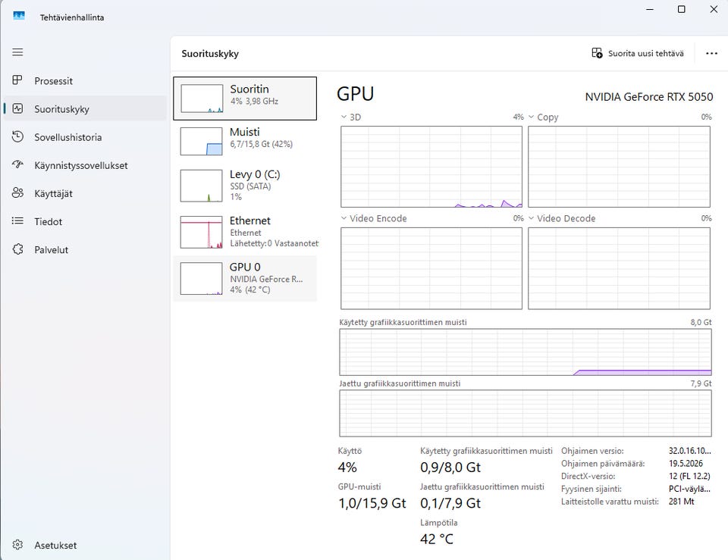This screenshot has width=728, height=560.
Task: Click the large GPU heading
Action: tap(355, 94)
